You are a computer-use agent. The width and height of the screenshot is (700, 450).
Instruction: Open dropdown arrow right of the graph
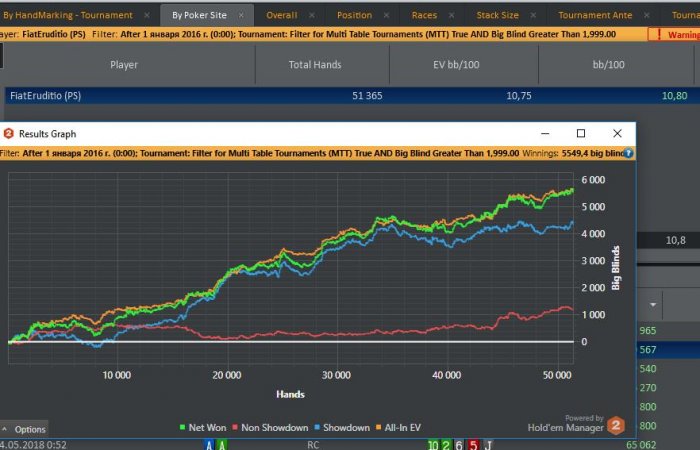point(653,304)
